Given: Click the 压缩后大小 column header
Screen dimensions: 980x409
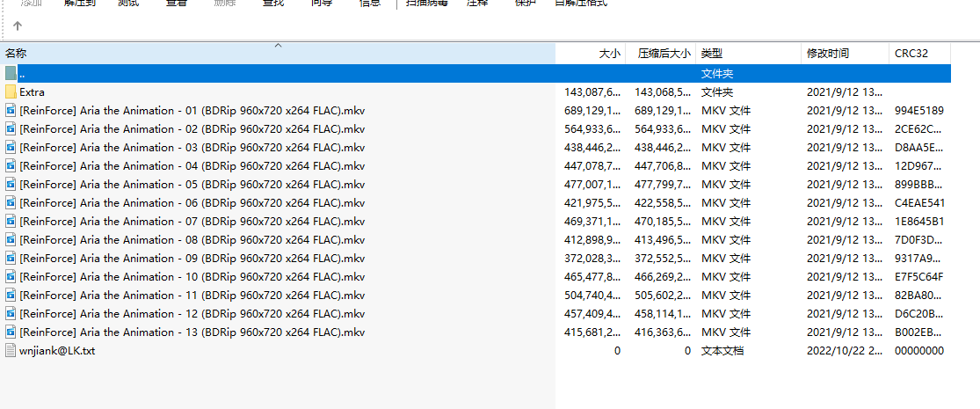Looking at the screenshot, I should coord(664,54).
